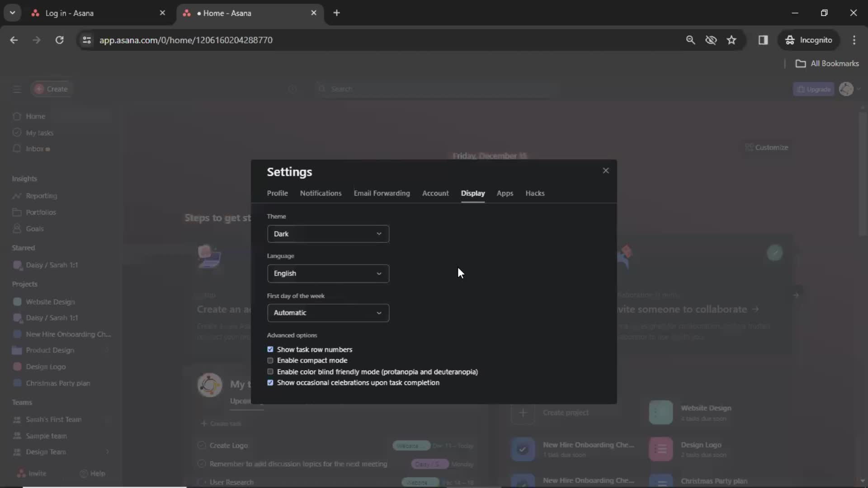
Task: Enable color blind friendly mode checkbox
Action: tap(270, 371)
